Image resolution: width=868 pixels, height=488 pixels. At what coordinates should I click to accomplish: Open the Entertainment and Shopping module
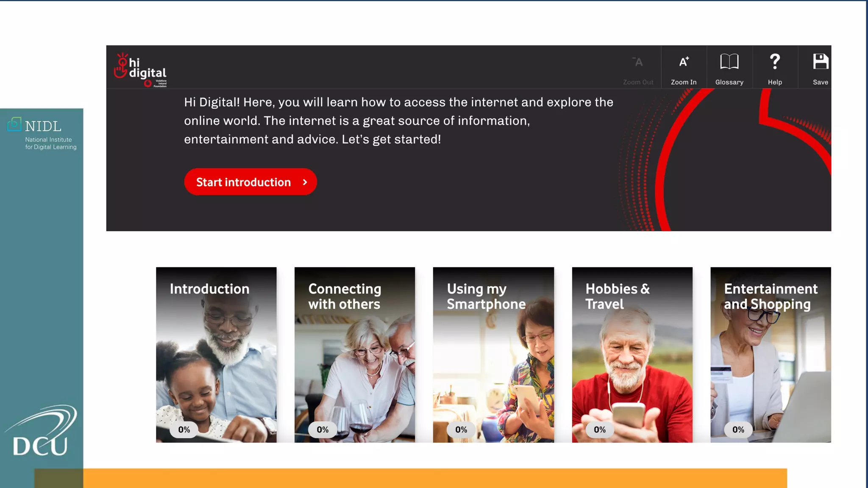[771, 355]
